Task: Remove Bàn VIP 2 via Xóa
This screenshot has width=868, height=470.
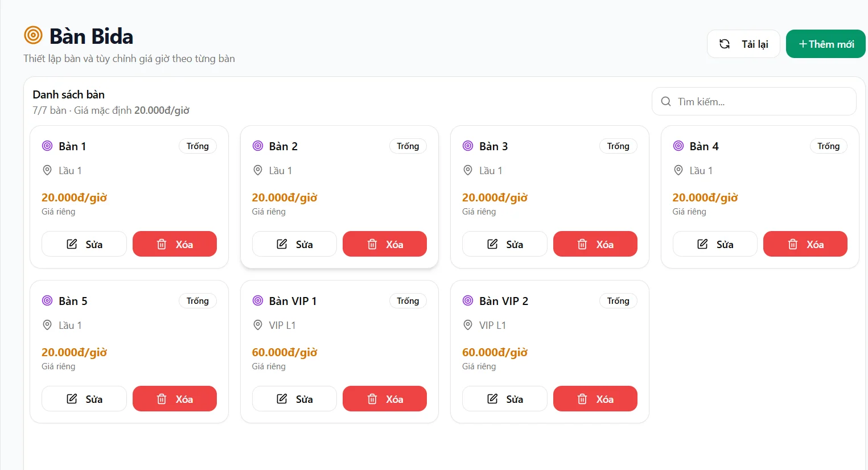Action: tap(595, 399)
